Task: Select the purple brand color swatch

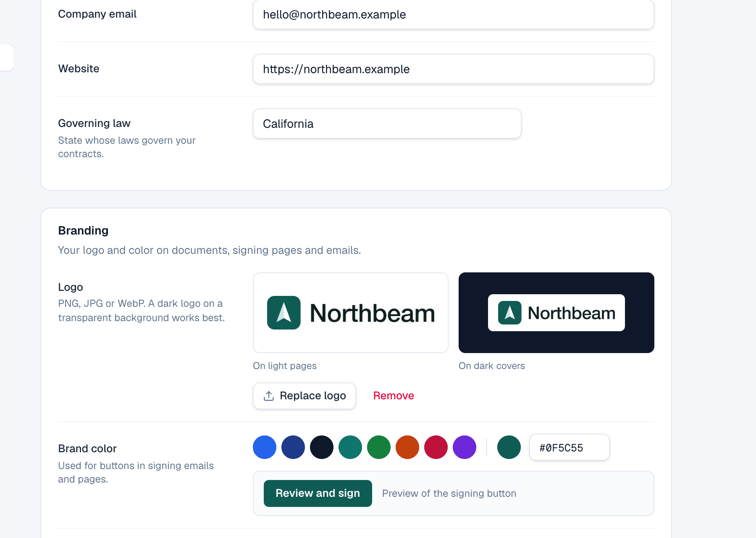Action: pyautogui.click(x=465, y=447)
